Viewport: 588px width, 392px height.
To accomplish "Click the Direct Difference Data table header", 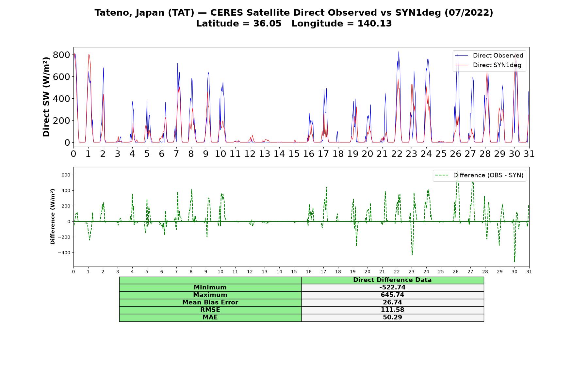I will [x=393, y=280].
